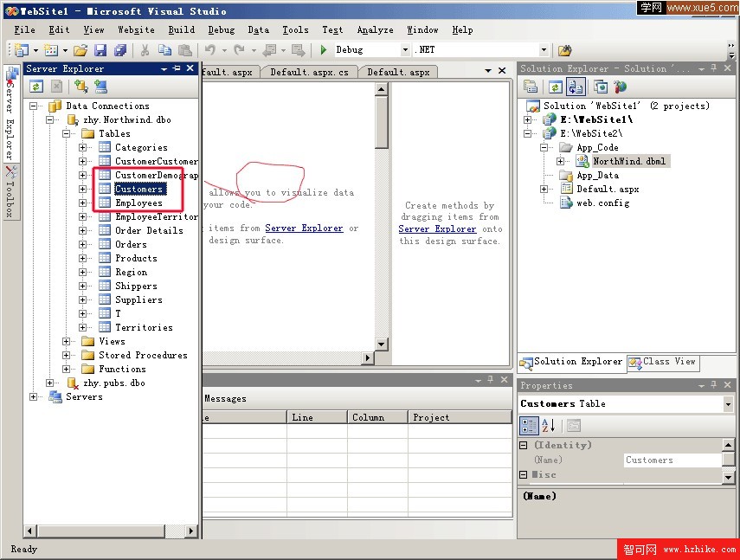740x560 pixels.
Task: Switch to the Default.aspx.cs tab
Action: tap(309, 72)
